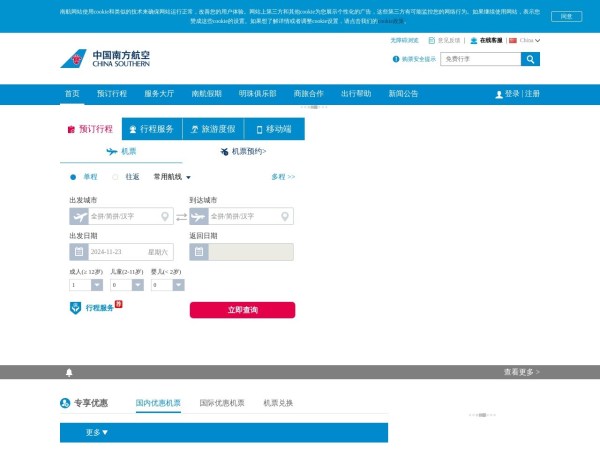The image size is (600, 450).
Task: Switch to the 国际优惠机票 tab
Action: (221, 403)
